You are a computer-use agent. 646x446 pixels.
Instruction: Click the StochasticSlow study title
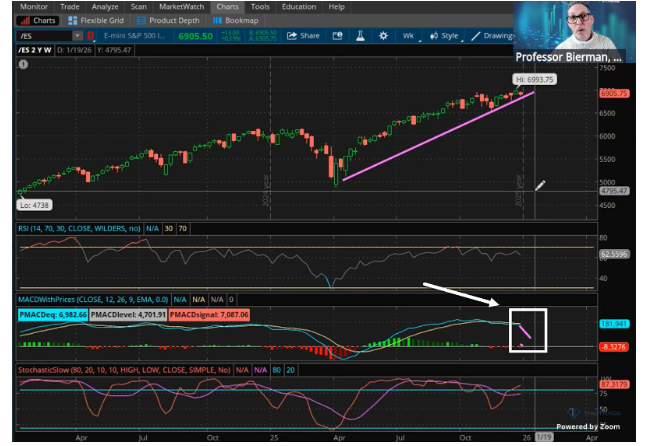pyautogui.click(x=124, y=370)
